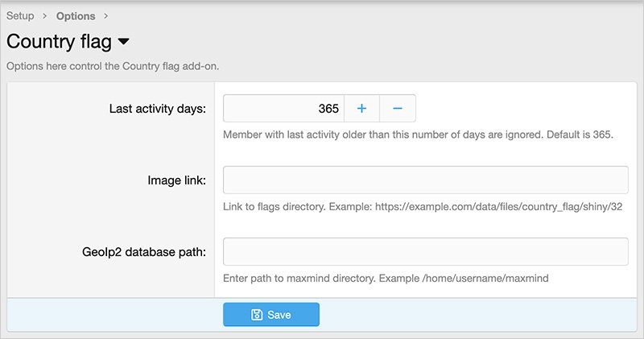
Task: Click into the Image link text field
Action: point(425,180)
